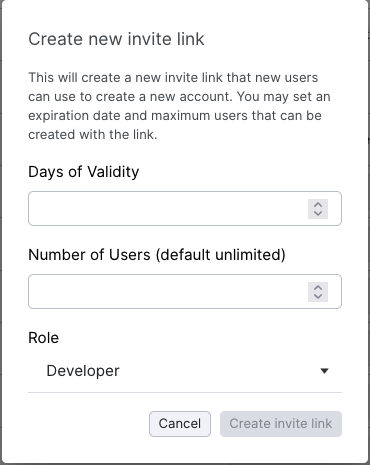This screenshot has height=465, width=370.
Task: Click the invite link description paragraph
Action: (179, 106)
